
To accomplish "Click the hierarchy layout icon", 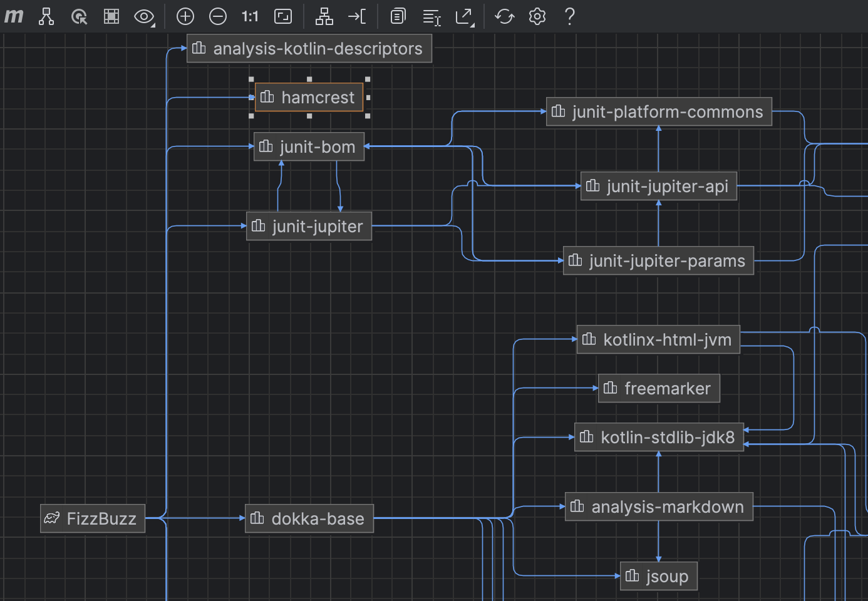I will coord(324,16).
